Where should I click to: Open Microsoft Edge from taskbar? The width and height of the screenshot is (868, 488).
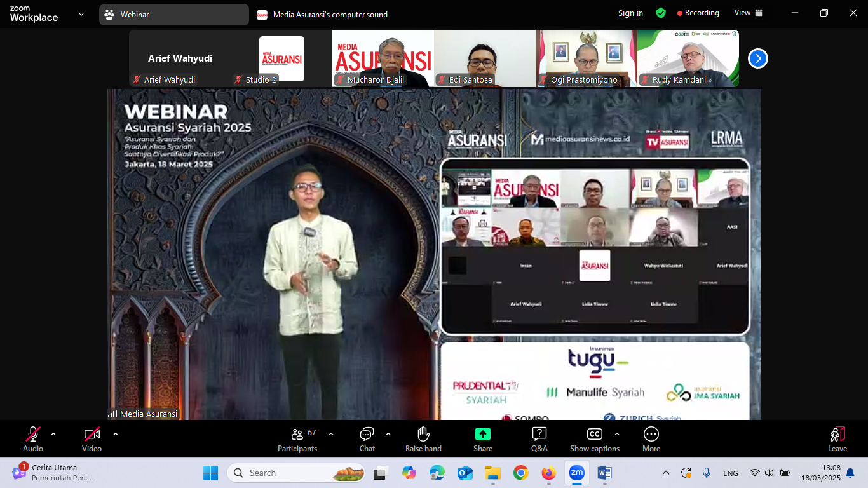[437, 473]
